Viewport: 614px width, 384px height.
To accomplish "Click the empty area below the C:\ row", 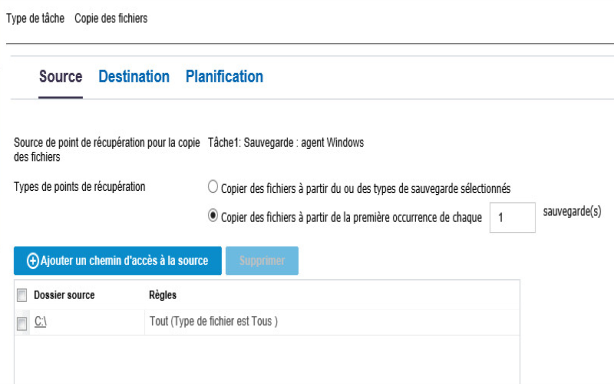I will (x=267, y=359).
